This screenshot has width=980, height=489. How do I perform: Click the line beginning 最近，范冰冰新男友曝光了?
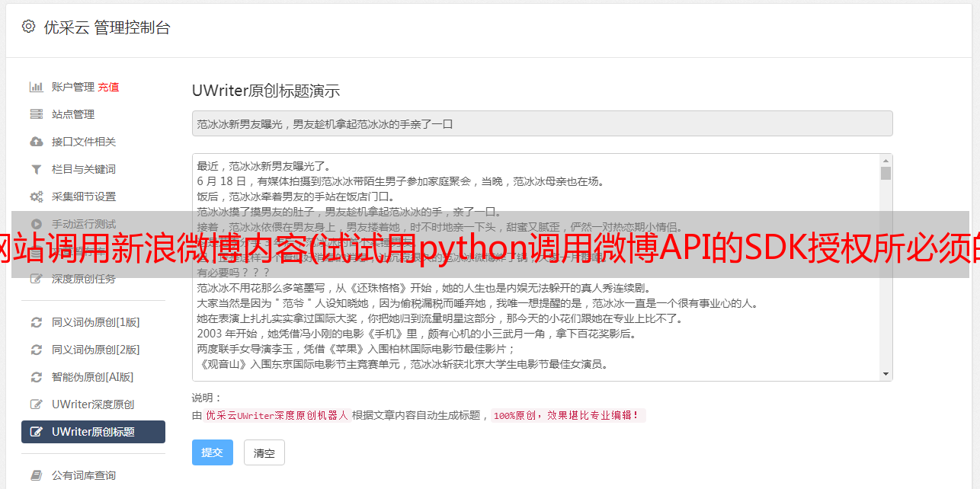264,166
